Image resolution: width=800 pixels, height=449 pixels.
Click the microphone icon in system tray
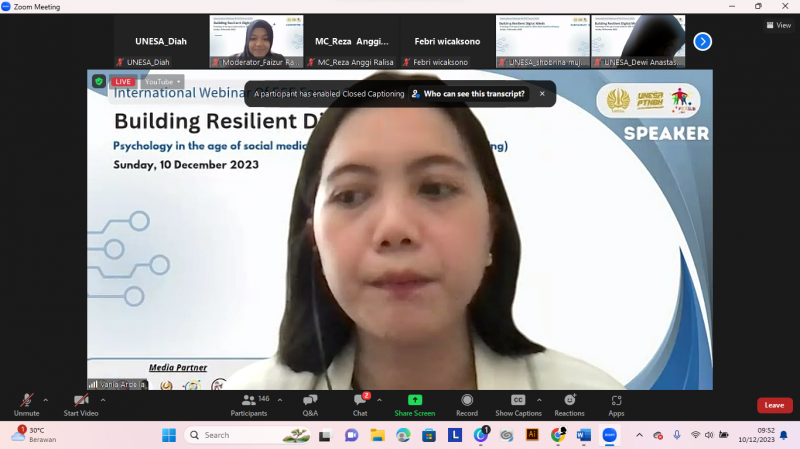[x=677, y=435]
